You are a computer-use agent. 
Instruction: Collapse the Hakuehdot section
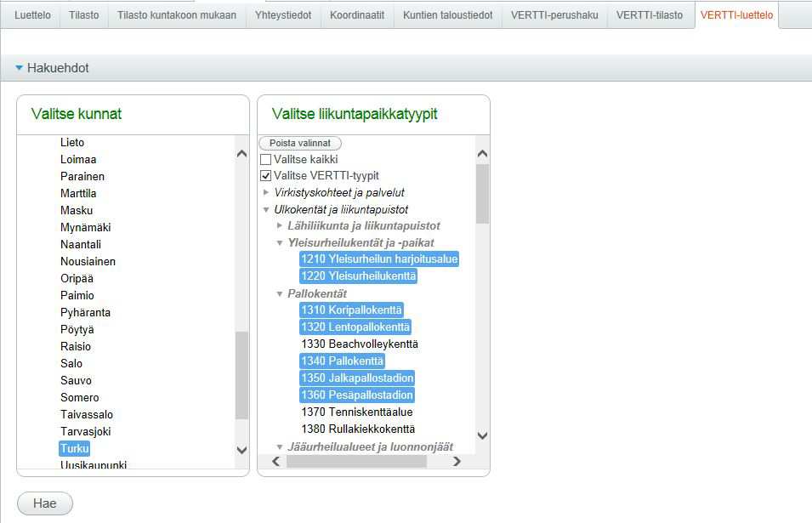[x=20, y=68]
